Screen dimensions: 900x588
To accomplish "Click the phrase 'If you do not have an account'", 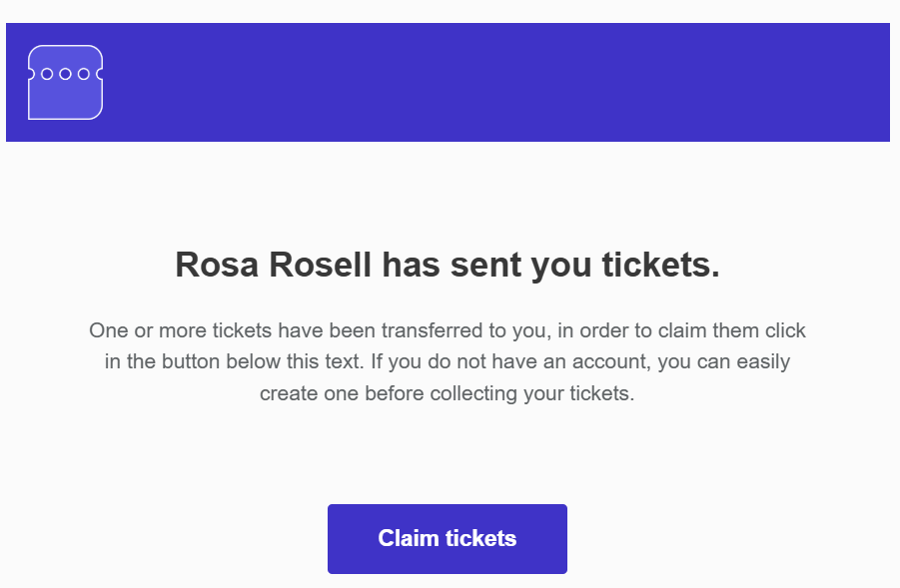I will pos(510,362).
